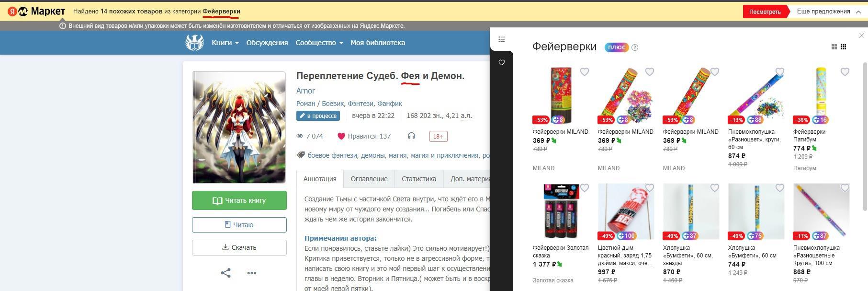Switch to the Оглавление tab

point(369,179)
